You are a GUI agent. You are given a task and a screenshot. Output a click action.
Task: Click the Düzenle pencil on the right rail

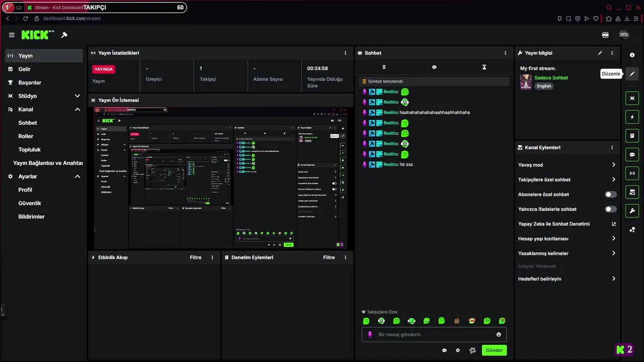pyautogui.click(x=632, y=73)
